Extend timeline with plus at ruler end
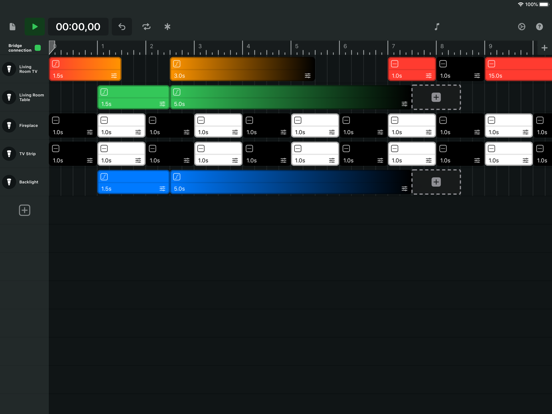552x414 pixels. [x=544, y=48]
